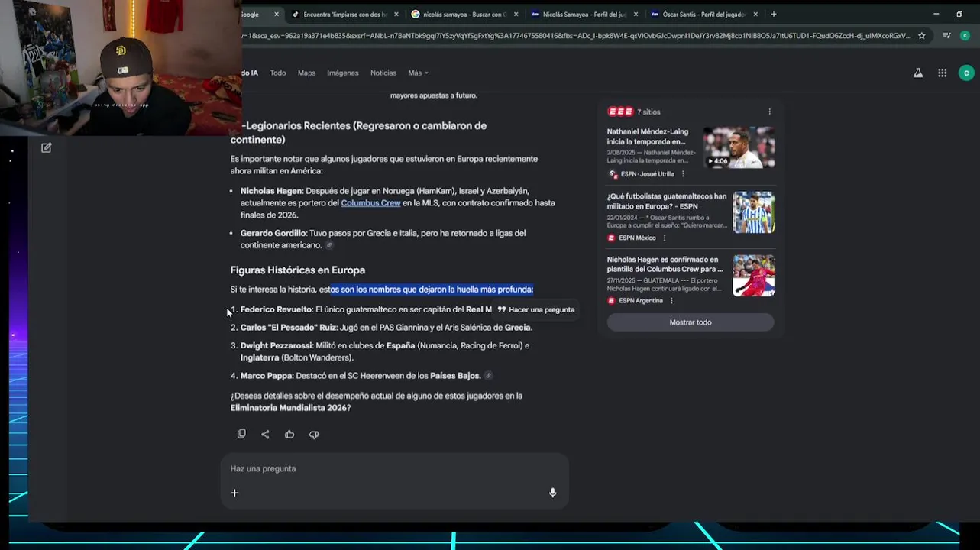The image size is (980, 550).
Task: Select the 'Todo' search filter
Action: click(x=278, y=73)
